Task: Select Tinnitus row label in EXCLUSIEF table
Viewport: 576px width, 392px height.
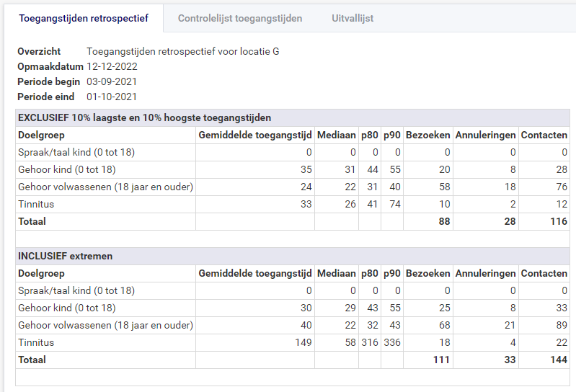Action: (x=36, y=204)
